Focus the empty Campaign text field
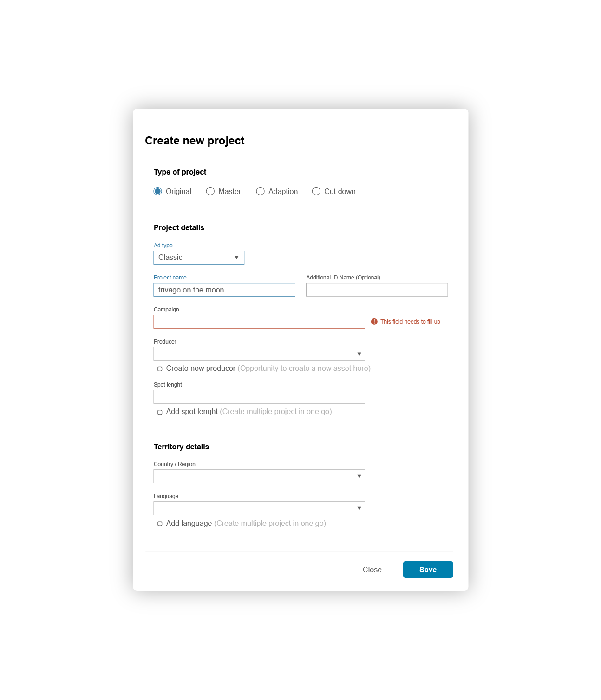The height and width of the screenshot is (700, 601). pos(259,321)
